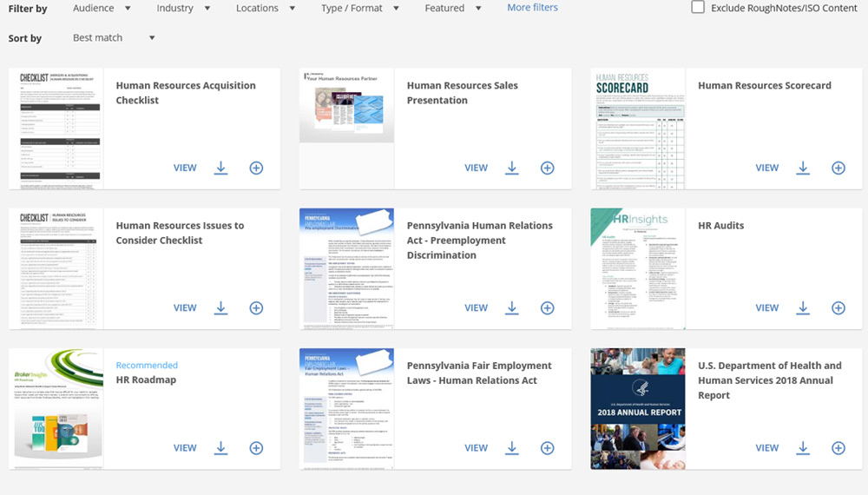Click the HR Roadmap title
The height and width of the screenshot is (495, 868).
coord(146,379)
